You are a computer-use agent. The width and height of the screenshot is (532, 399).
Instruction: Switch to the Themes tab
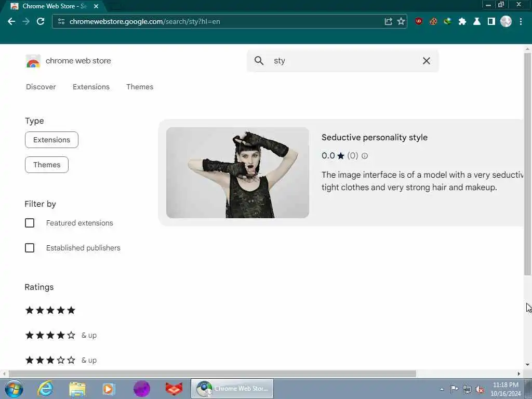(x=140, y=87)
